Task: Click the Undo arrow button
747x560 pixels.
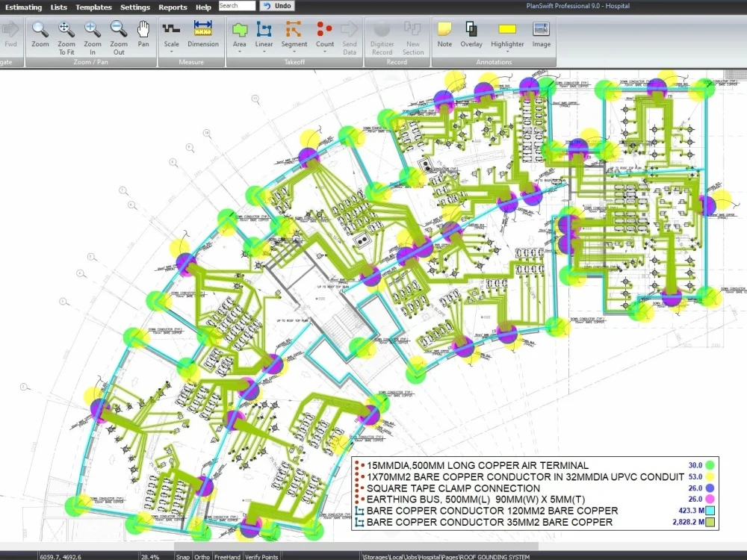Action: click(x=277, y=6)
